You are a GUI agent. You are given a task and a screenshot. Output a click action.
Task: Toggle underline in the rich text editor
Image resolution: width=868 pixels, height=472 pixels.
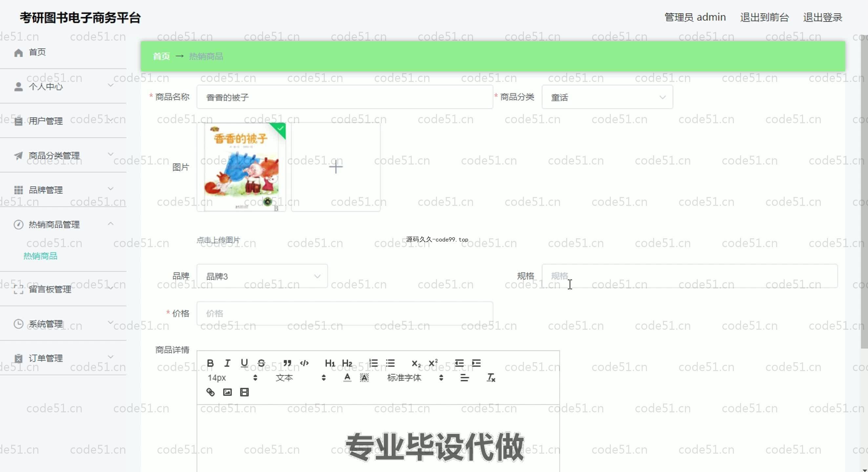pos(244,363)
